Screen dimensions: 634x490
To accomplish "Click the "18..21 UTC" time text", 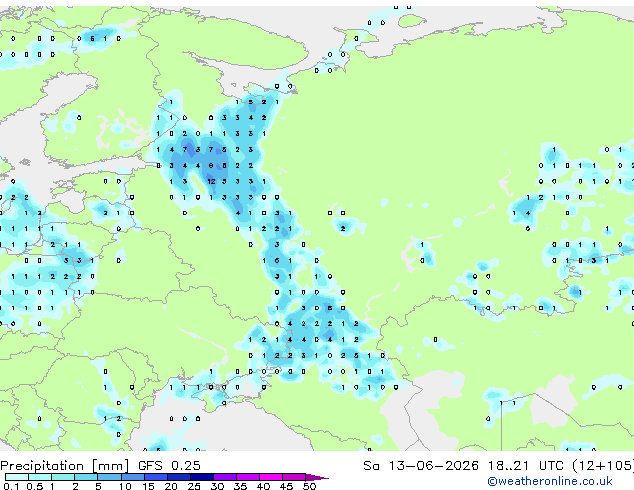I will pyautogui.click(x=525, y=465).
